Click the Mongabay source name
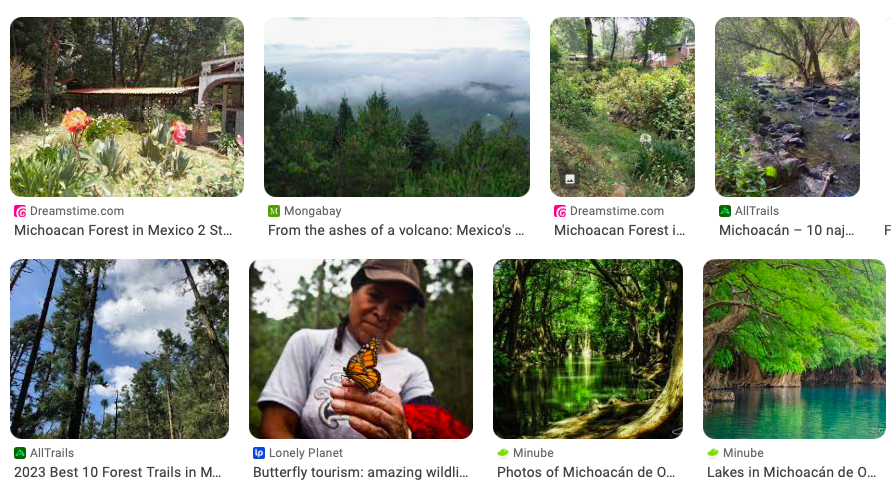Image resolution: width=891 pixels, height=494 pixels. pyautogui.click(x=312, y=211)
